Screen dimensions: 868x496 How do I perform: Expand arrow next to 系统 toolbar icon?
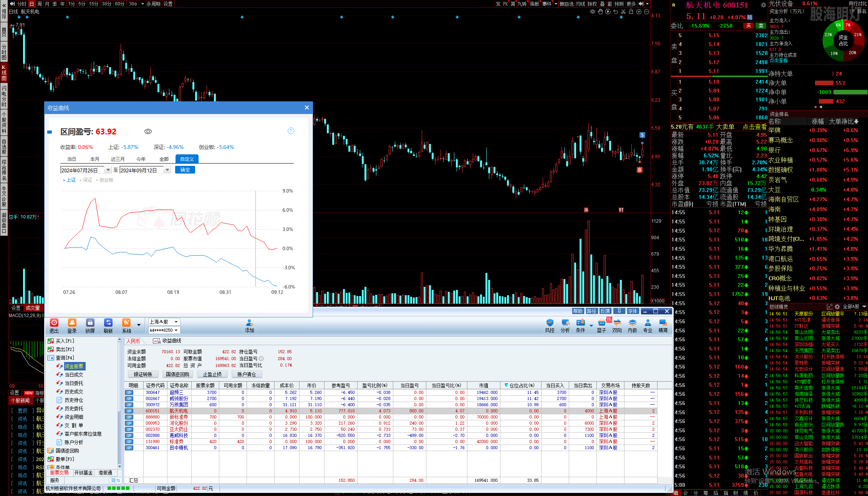139,325
